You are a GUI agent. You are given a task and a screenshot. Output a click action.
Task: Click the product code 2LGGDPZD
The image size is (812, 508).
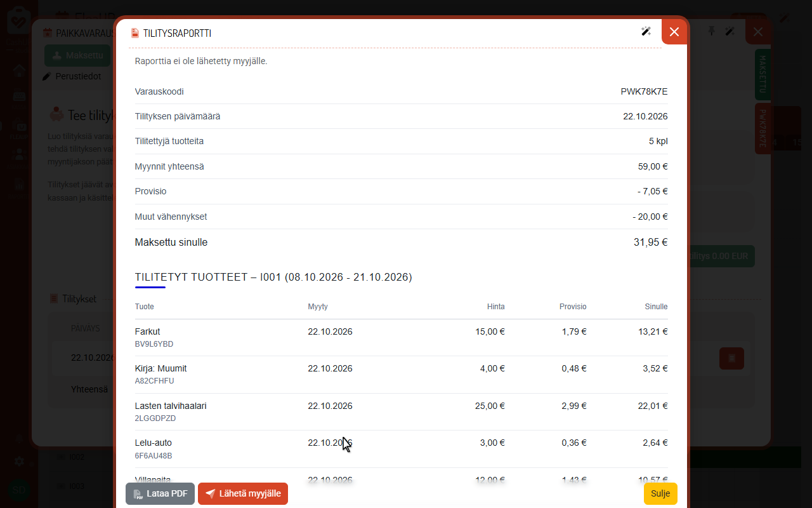(155, 418)
